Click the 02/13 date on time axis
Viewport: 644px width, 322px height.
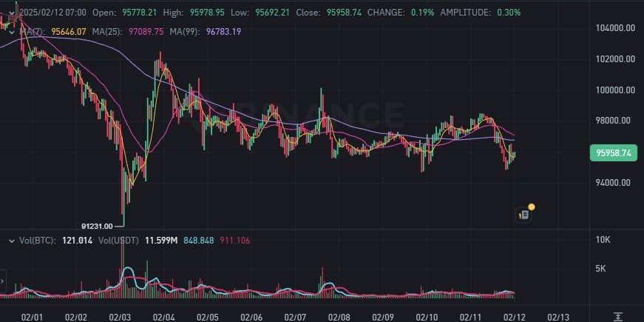[558, 317]
